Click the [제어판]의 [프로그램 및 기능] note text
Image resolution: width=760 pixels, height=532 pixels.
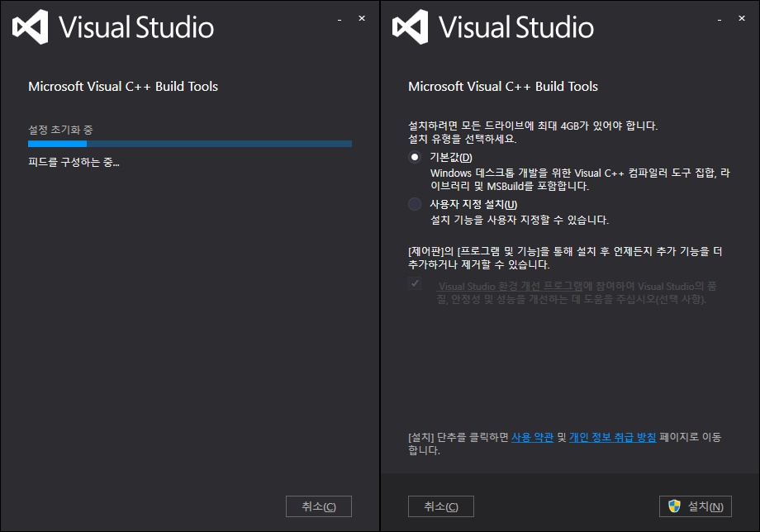tap(565, 258)
